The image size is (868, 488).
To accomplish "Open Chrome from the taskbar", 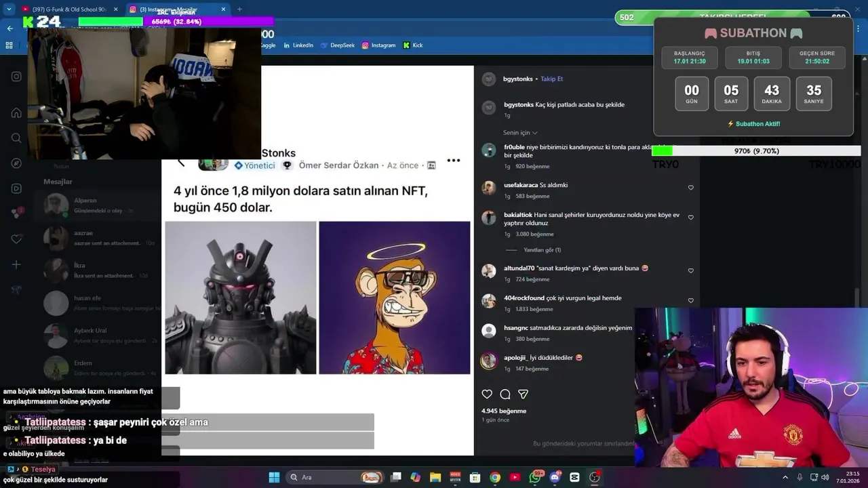I will click(x=495, y=477).
